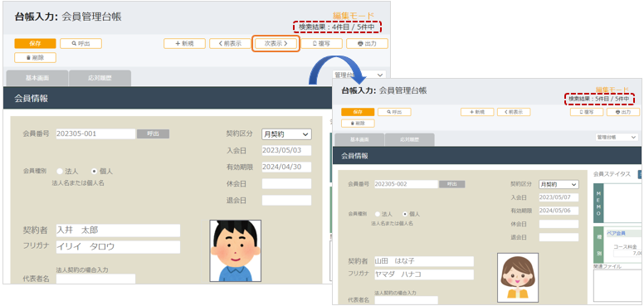Click 削除 button in right window
The width and height of the screenshot is (644, 306).
coord(358,124)
